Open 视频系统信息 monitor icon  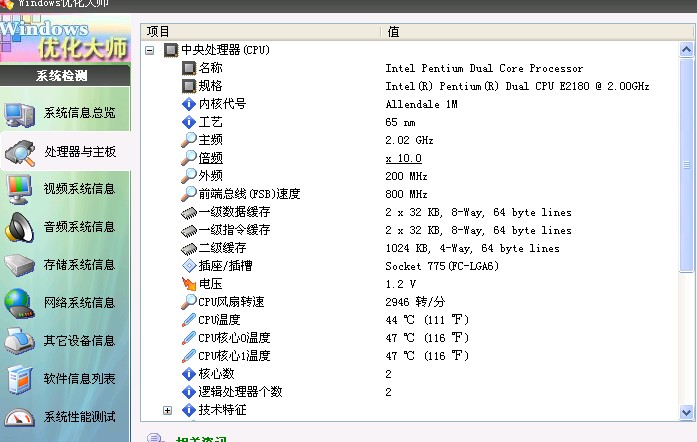coord(20,189)
